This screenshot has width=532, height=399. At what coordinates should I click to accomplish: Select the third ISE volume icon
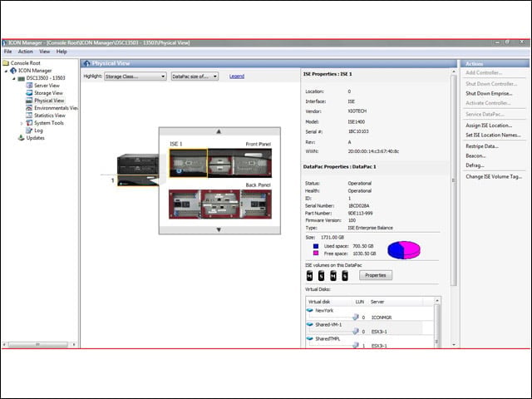(x=333, y=276)
